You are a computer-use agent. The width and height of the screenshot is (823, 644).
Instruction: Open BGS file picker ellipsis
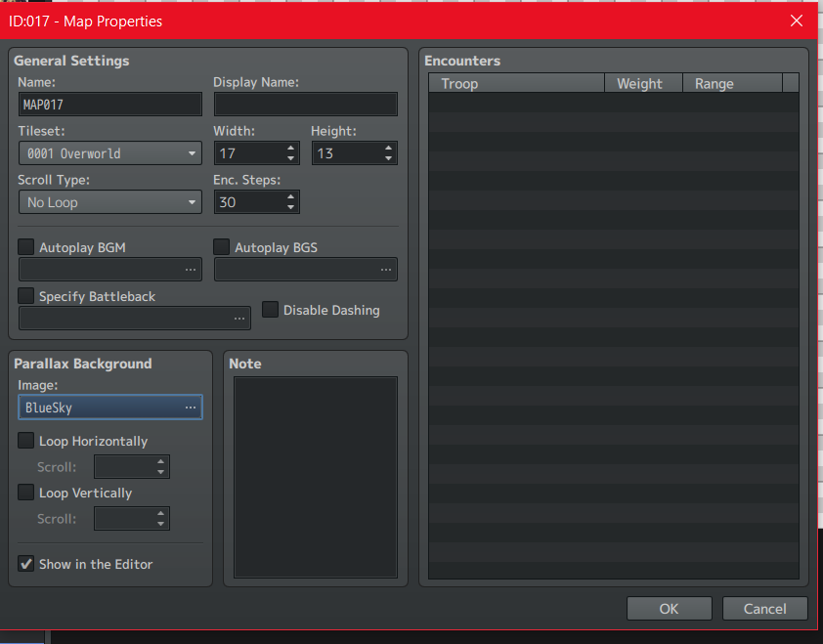point(386,270)
